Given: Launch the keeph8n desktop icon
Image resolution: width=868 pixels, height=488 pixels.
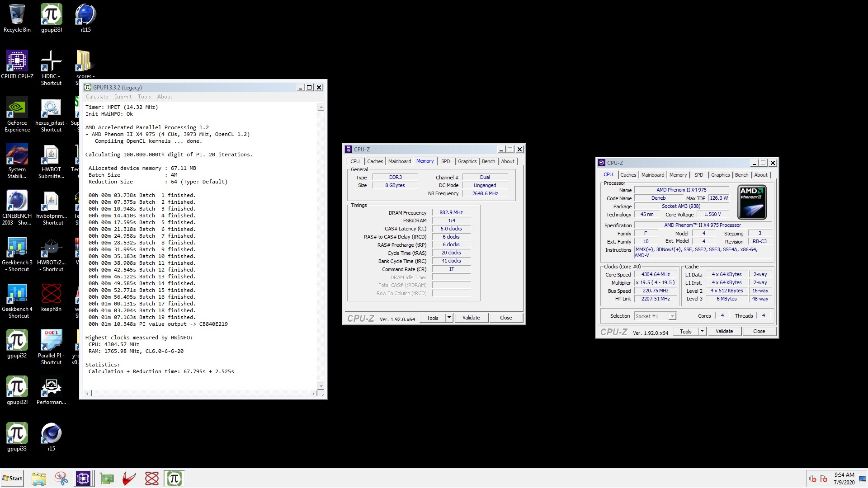Looking at the screenshot, I should (x=51, y=297).
